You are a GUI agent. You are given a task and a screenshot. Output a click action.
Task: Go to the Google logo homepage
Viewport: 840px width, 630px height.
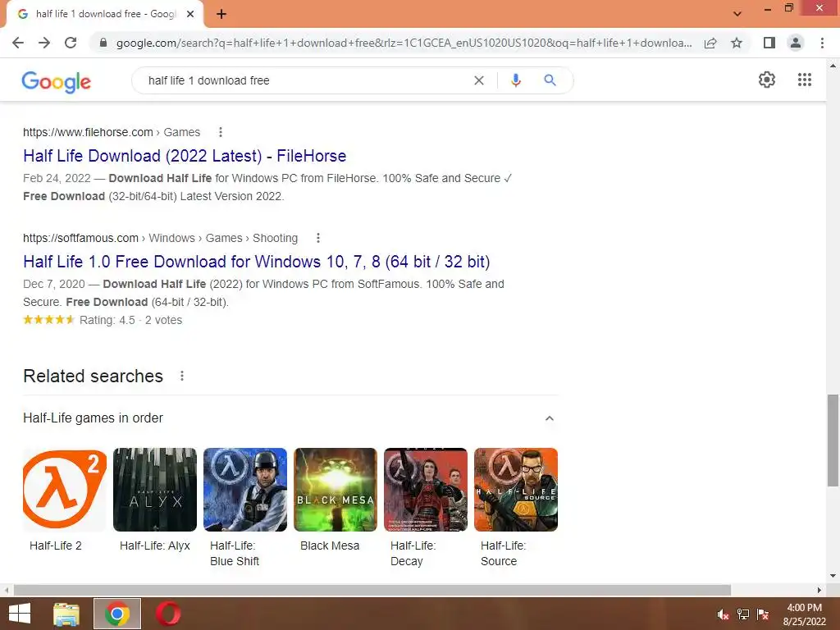[x=57, y=82]
